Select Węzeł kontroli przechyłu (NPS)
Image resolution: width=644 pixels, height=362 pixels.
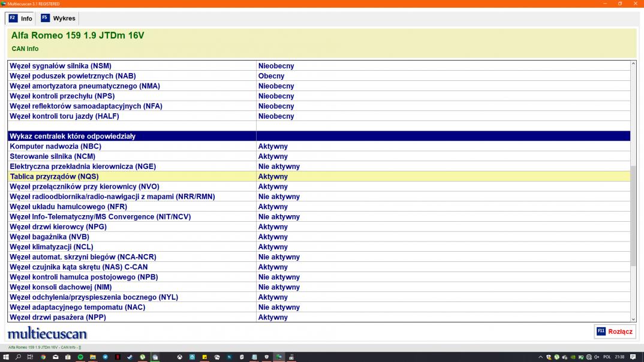[319, 96]
